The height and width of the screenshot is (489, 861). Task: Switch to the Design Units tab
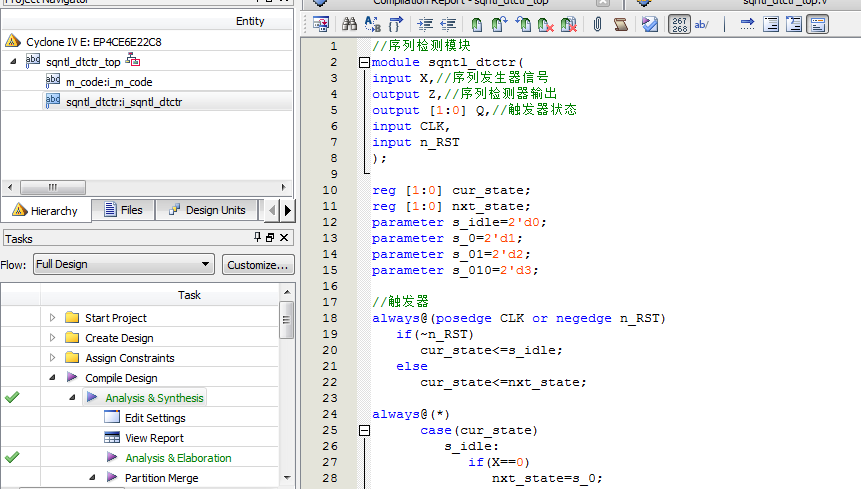[206, 210]
